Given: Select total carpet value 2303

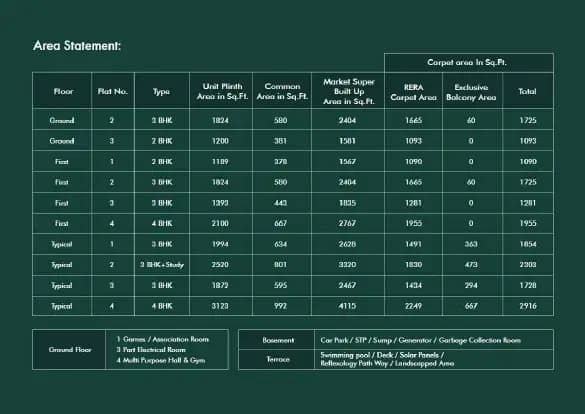Looking at the screenshot, I should pyautogui.click(x=528, y=265).
